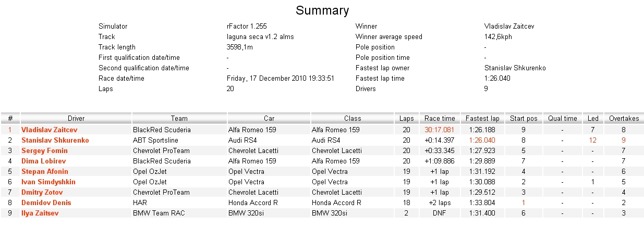Image resolution: width=644 pixels, height=228 pixels.
Task: Click the Fastest lap column header
Action: (x=482, y=119)
